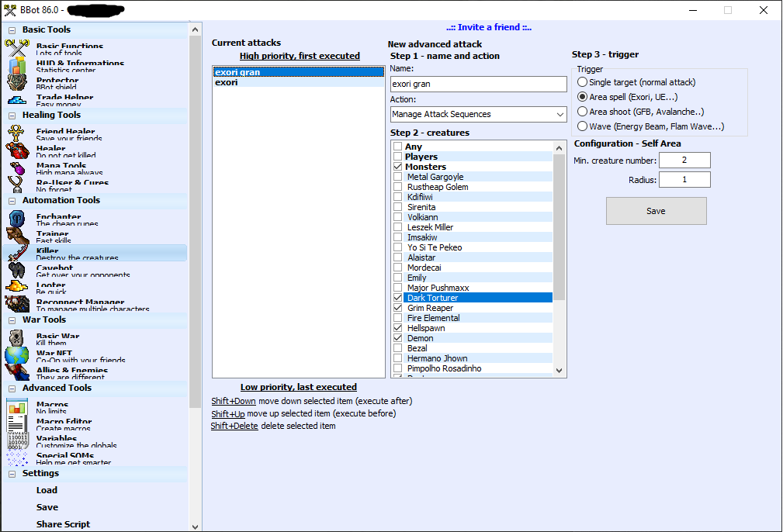Open the War NET globe icon
Viewport: 783px width, 532px height.
click(17, 356)
